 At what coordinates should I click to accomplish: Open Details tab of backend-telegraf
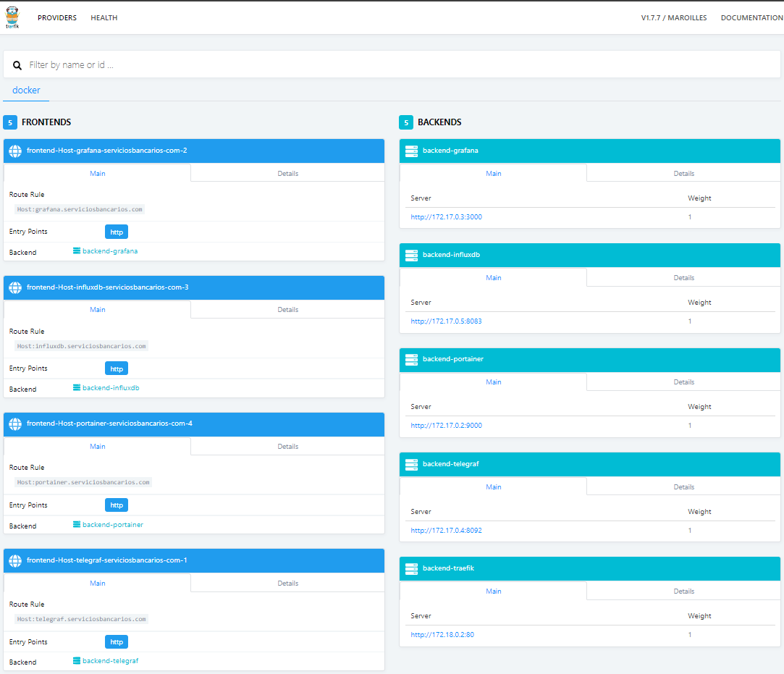[683, 487]
